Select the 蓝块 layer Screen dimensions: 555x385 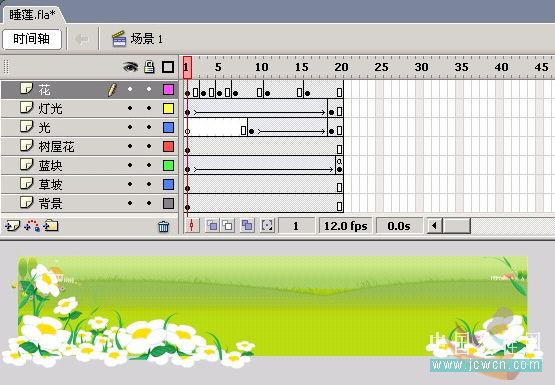tap(89, 165)
